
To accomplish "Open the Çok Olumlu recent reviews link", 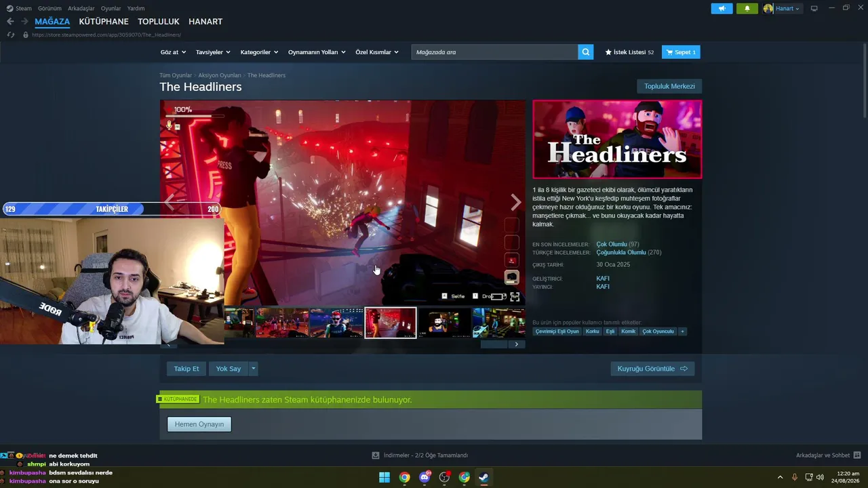I will pos(612,244).
